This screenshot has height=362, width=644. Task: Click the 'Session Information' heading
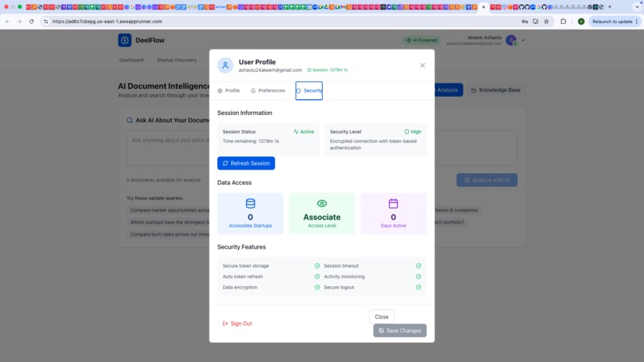click(244, 113)
